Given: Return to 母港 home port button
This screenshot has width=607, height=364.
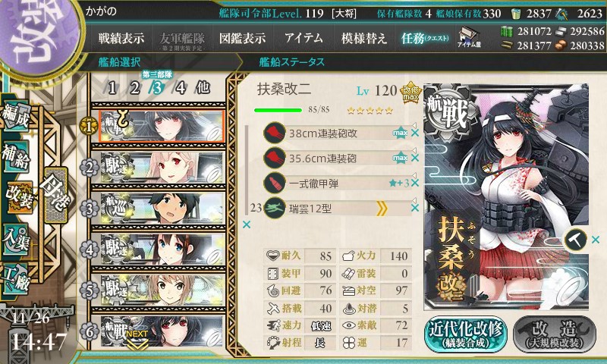Looking at the screenshot, I should (56, 196).
